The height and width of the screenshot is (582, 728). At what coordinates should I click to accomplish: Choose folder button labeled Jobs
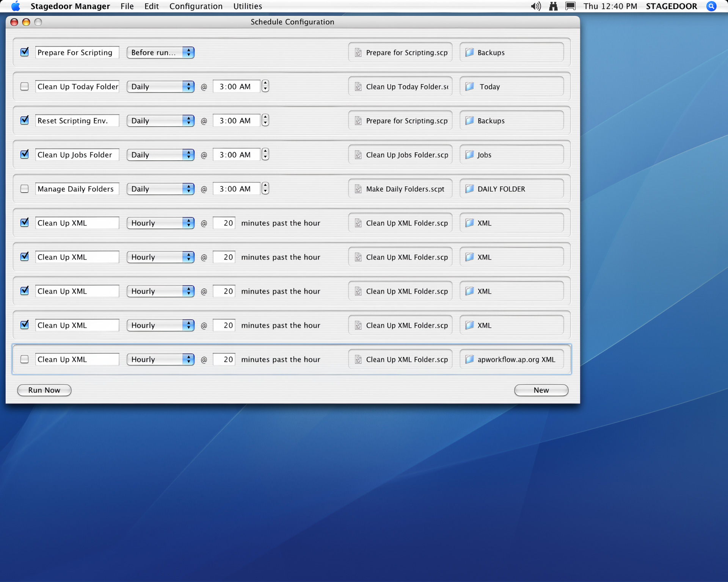pyautogui.click(x=511, y=155)
